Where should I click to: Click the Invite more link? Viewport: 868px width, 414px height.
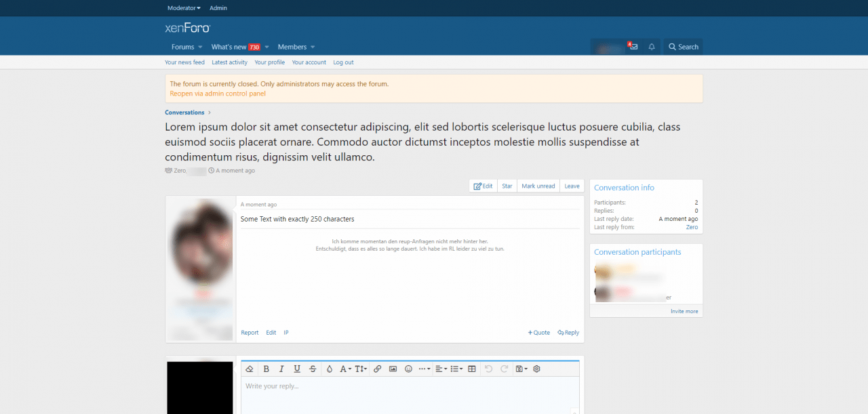[684, 312]
